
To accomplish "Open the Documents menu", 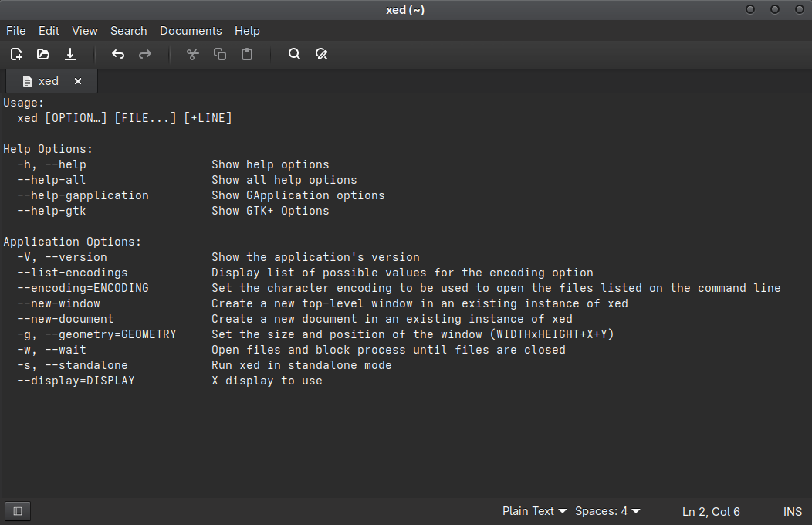I will tap(191, 31).
